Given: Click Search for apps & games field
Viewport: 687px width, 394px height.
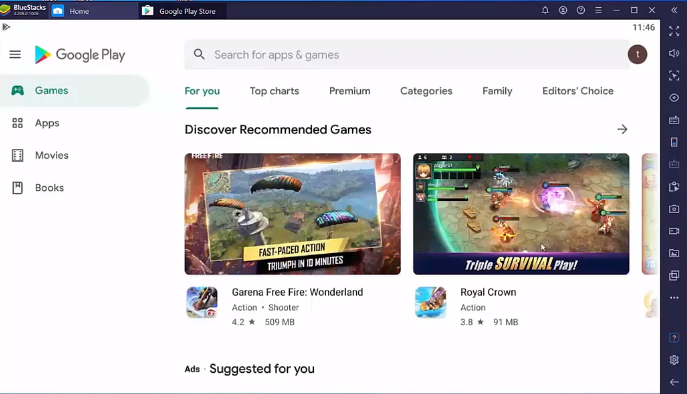Looking at the screenshot, I should pos(407,54).
